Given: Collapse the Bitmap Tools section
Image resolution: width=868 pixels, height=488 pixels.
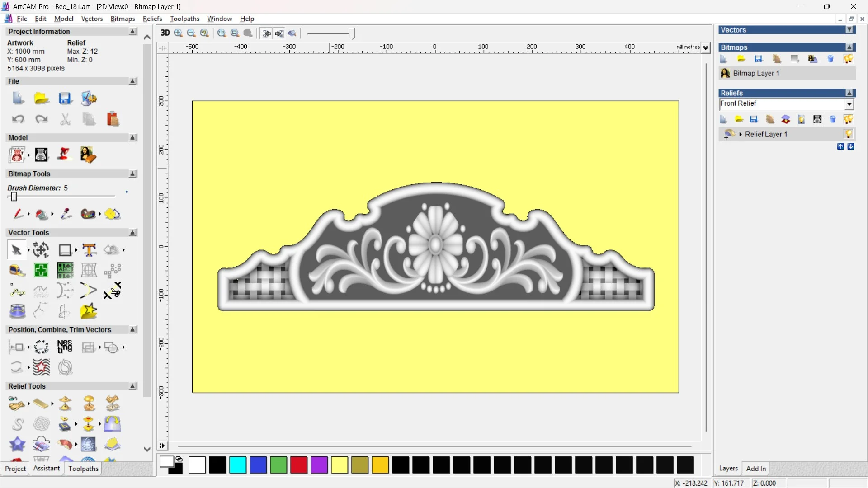Looking at the screenshot, I should click(132, 174).
